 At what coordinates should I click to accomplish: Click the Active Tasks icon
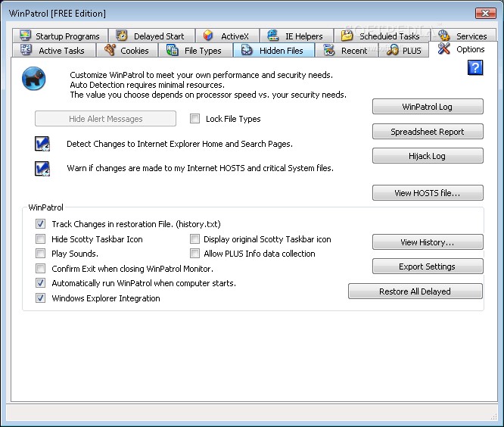[x=26, y=50]
